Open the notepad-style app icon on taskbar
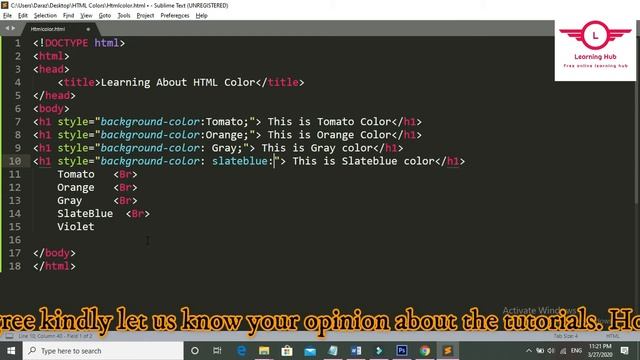 (333, 351)
